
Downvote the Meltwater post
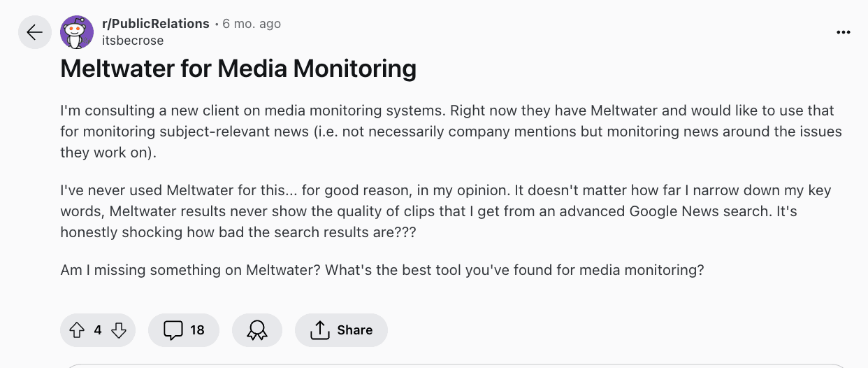tap(119, 330)
